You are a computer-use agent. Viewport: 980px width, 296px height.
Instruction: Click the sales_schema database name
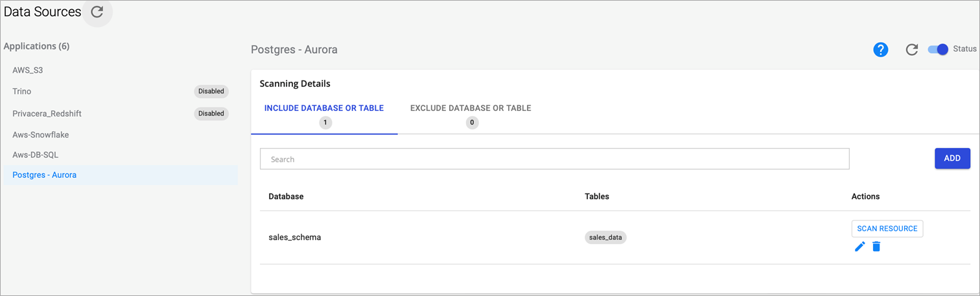[295, 238]
